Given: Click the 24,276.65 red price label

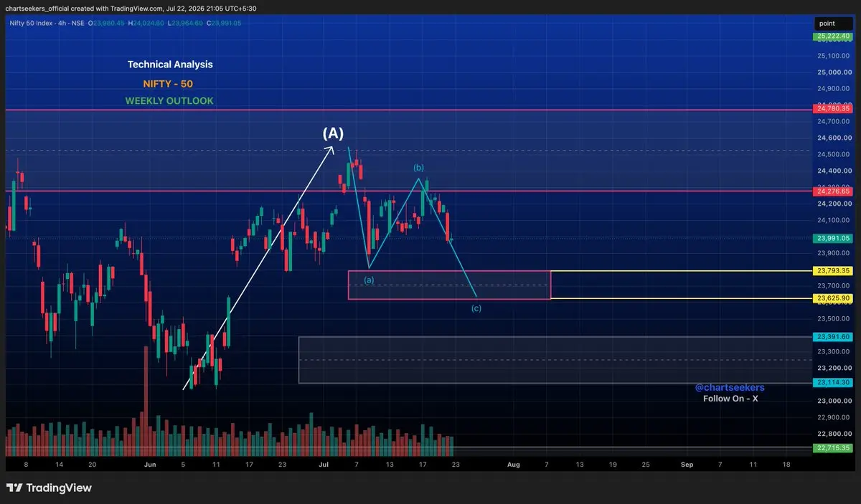Looking at the screenshot, I should [x=832, y=191].
